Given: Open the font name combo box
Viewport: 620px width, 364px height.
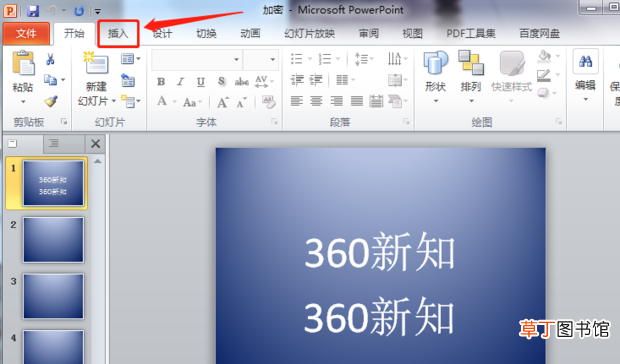Looking at the screenshot, I should [197, 59].
